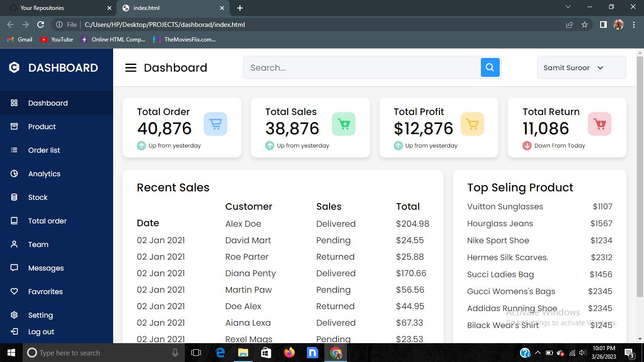The image size is (644, 362).
Task: Open Analytics in the sidebar
Action: click(57, 173)
